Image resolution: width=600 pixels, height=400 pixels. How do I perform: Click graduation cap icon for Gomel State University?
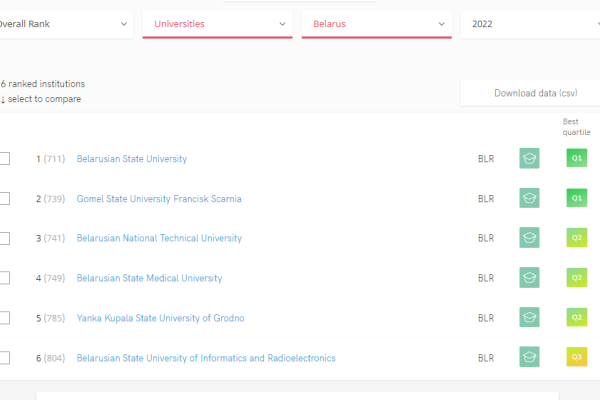click(529, 198)
